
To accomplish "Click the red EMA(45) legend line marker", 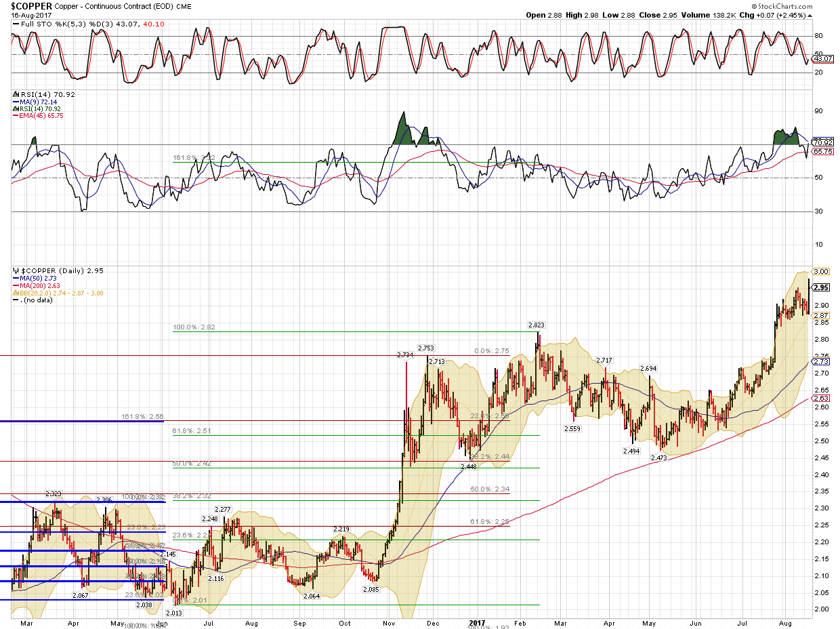I will point(16,116).
